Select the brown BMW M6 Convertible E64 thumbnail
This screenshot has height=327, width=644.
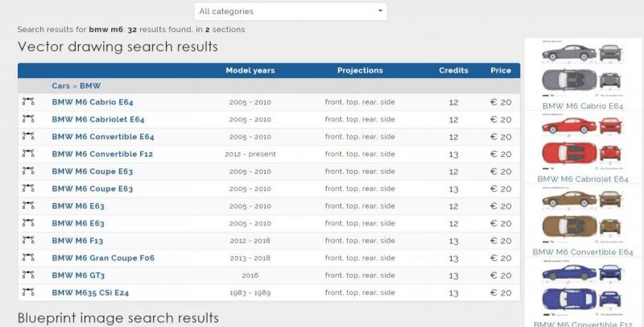(582, 217)
